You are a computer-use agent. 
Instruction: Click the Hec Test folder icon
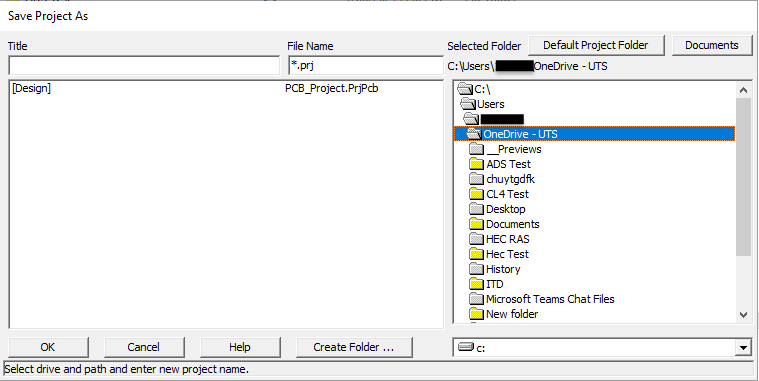(x=477, y=254)
